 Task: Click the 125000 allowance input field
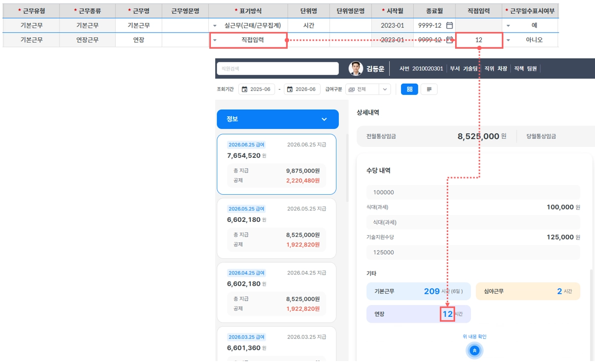[473, 252]
